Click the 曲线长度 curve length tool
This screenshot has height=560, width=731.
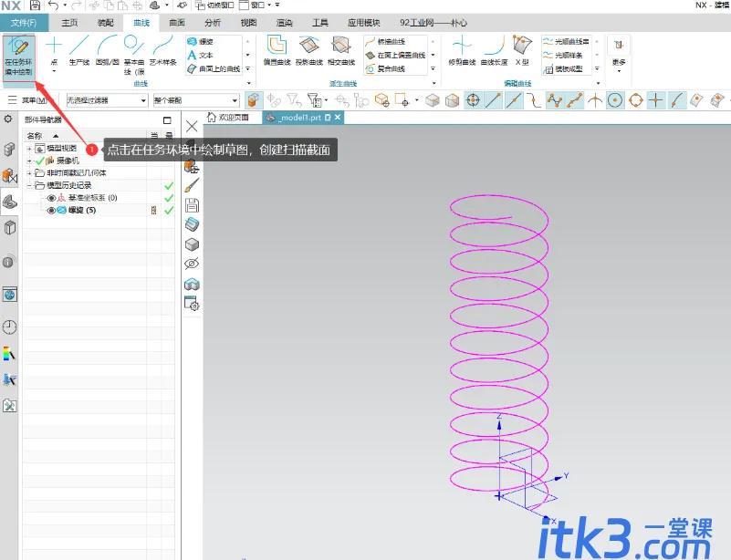pos(494,51)
